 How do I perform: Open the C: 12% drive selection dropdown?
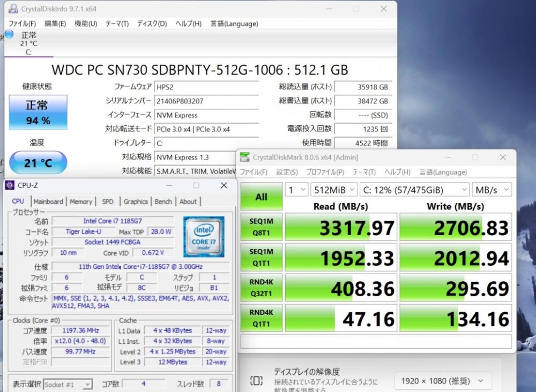click(x=414, y=190)
